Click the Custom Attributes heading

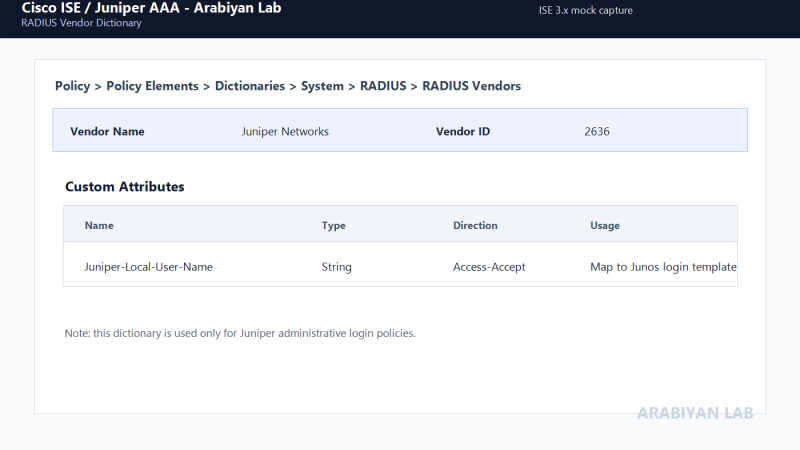[x=124, y=187]
